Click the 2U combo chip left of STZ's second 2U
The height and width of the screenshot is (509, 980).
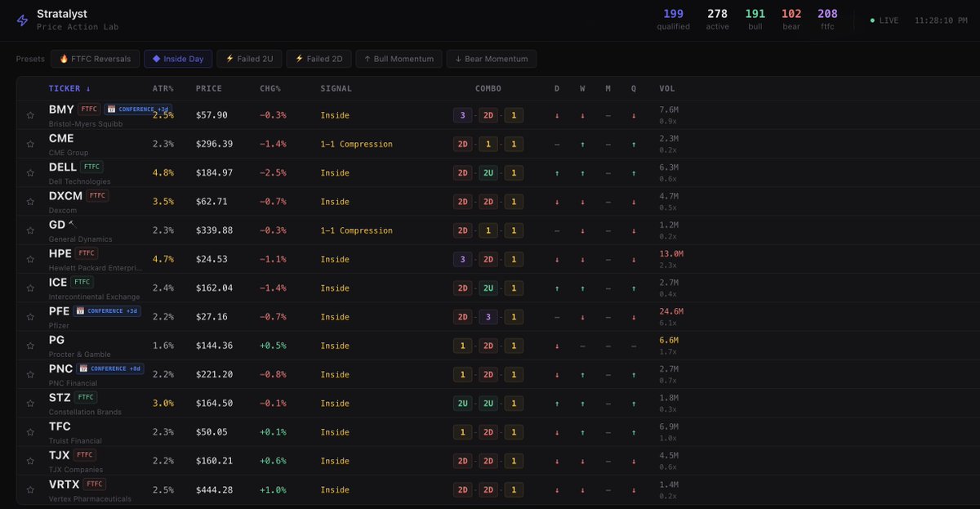tap(463, 404)
